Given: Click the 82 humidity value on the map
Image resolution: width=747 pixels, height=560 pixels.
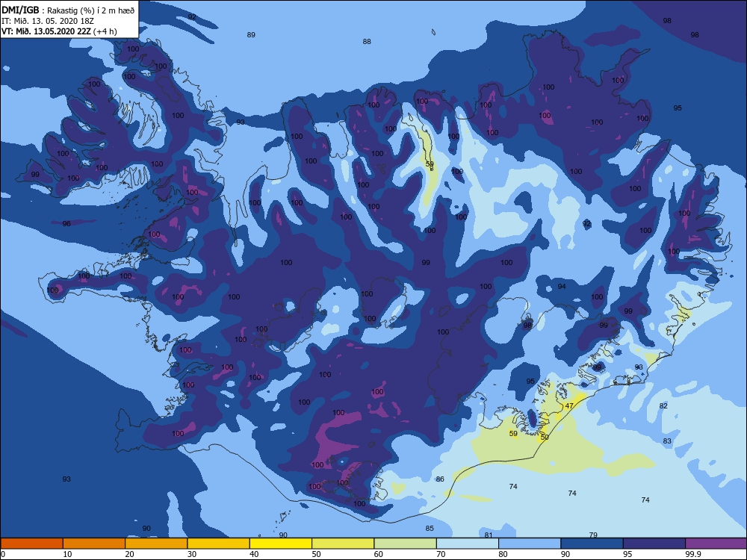Looking at the screenshot, I should (663, 405).
